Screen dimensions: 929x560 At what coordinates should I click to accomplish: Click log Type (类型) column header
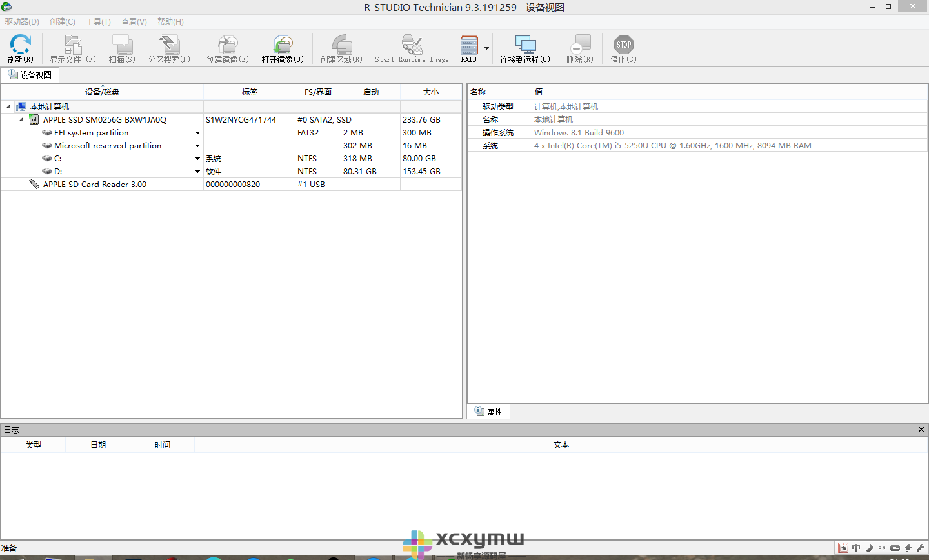[x=34, y=445]
